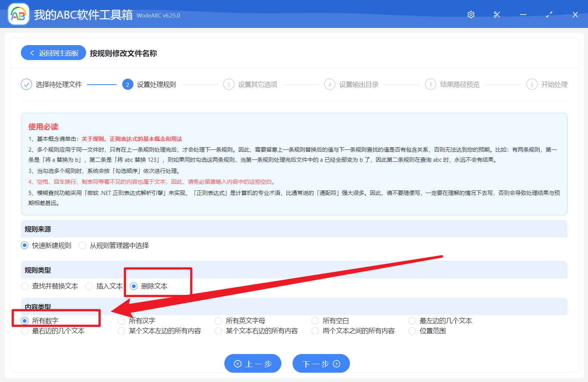Image resolution: width=588 pixels, height=382 pixels.
Task: Select 某个文本右边的所有内容 option
Action: (256, 331)
